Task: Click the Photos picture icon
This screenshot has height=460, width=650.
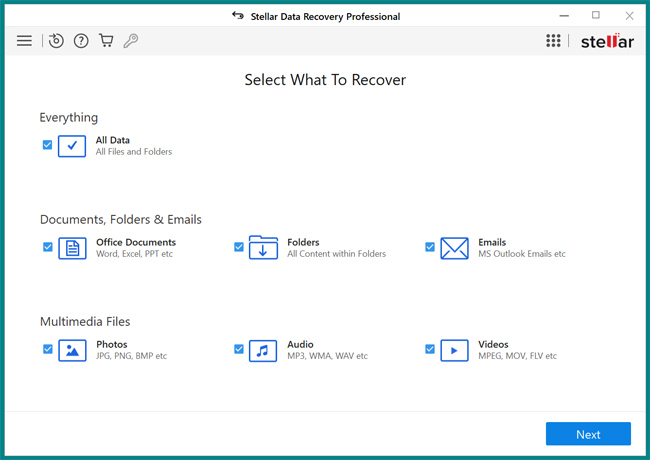Action: [x=72, y=351]
